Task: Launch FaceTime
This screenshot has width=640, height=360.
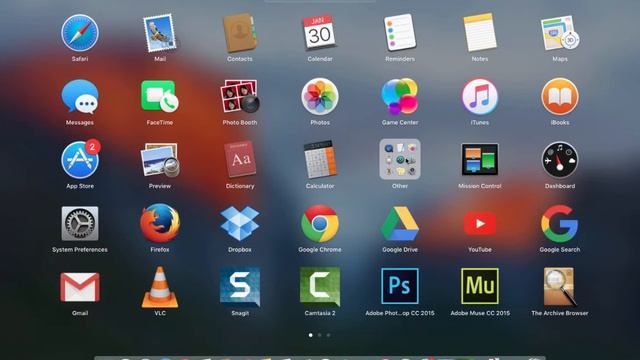Action: (160, 96)
